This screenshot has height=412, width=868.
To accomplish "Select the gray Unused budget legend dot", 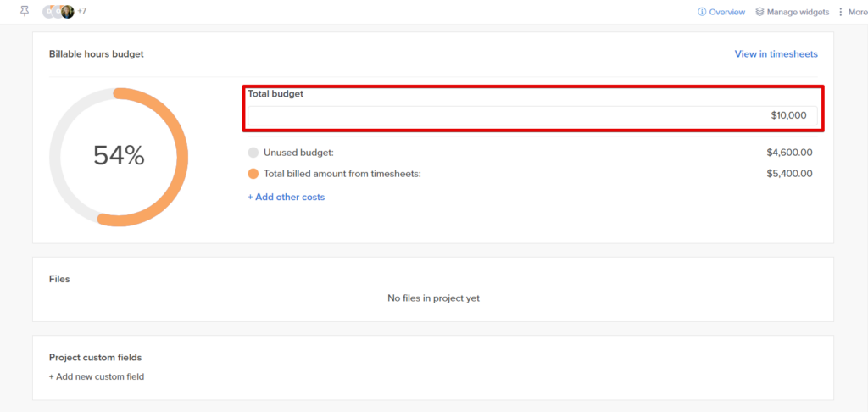I will pyautogui.click(x=253, y=153).
